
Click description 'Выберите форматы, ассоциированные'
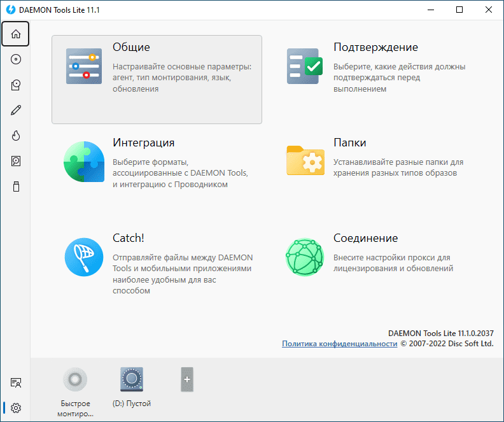[180, 173]
